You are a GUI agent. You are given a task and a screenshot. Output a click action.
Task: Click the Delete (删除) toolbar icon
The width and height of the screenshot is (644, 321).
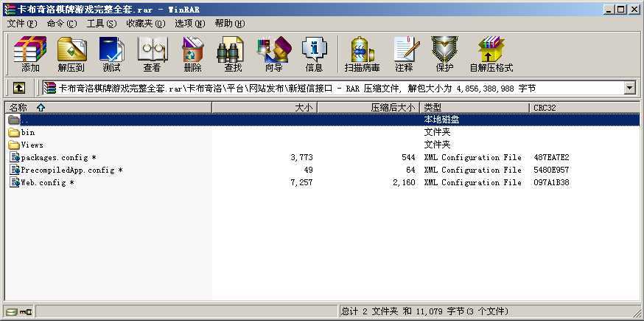coord(192,53)
